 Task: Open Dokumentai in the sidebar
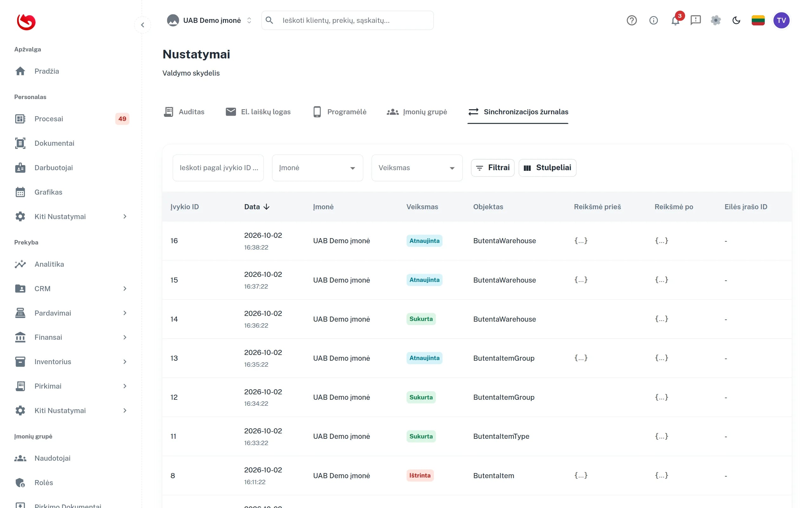pyautogui.click(x=71, y=143)
